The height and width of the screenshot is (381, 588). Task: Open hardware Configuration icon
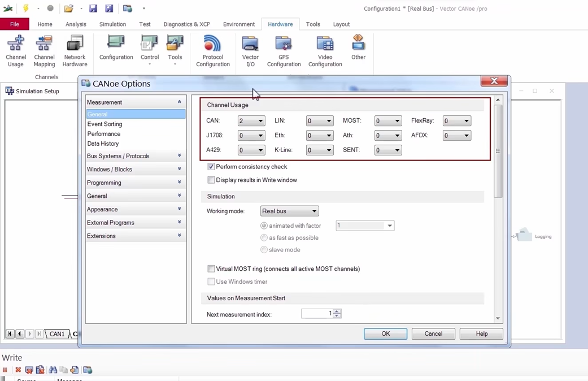(116, 47)
